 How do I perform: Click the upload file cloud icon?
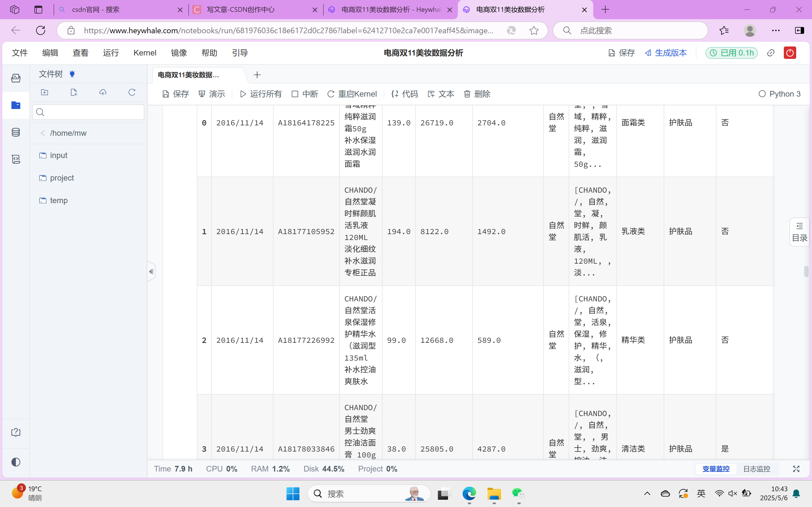tap(103, 92)
